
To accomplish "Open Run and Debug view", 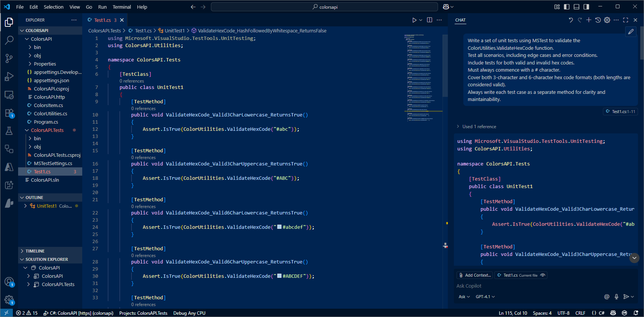I will click(x=9, y=77).
